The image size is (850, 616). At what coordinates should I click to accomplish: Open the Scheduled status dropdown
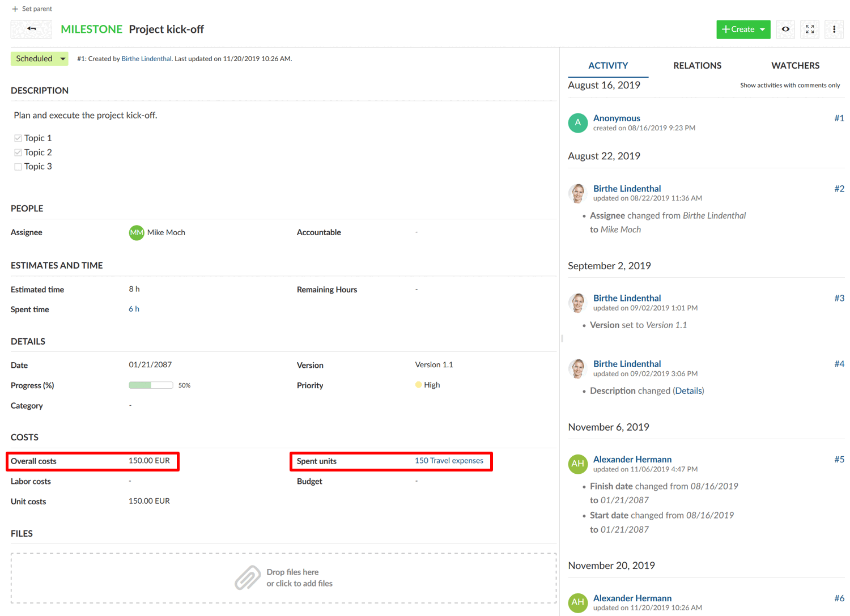[39, 58]
